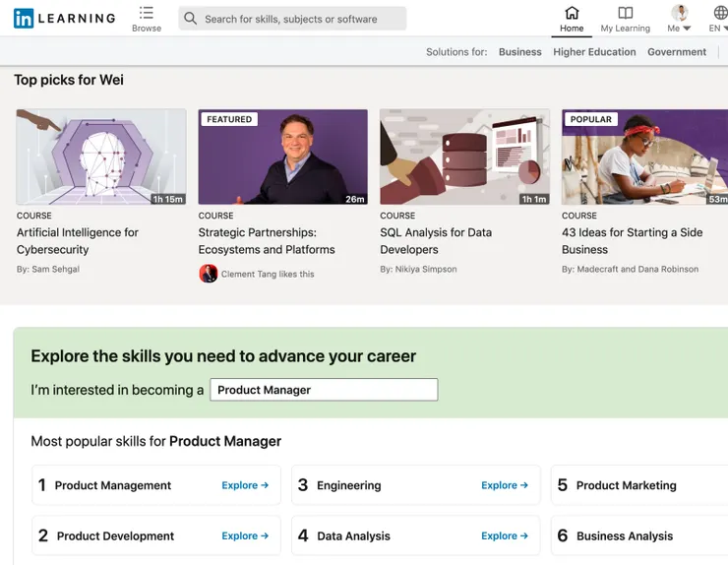Open SQL Analysis course thumbnail
This screenshot has height=565, width=728.
(464, 157)
